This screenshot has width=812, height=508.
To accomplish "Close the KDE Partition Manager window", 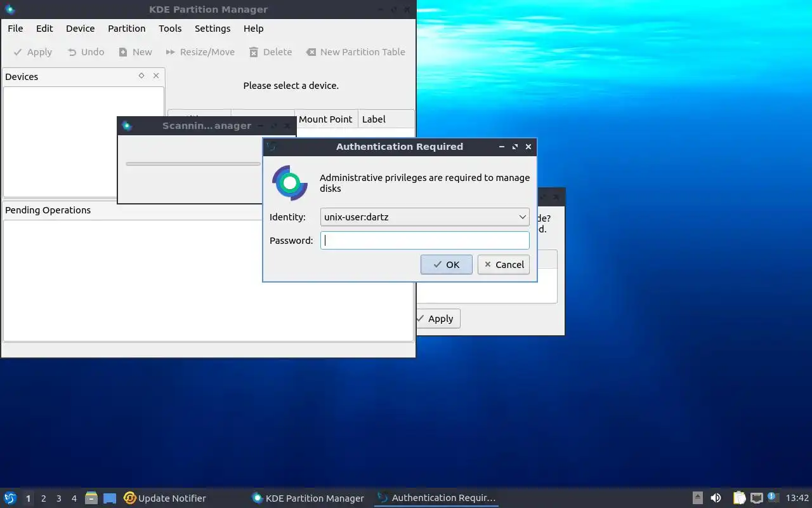I will click(x=407, y=10).
